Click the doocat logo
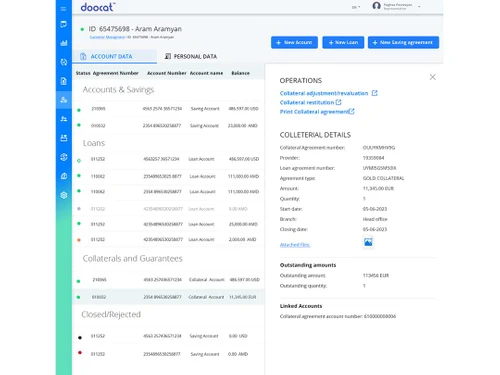500x375 pixels. tap(98, 7)
